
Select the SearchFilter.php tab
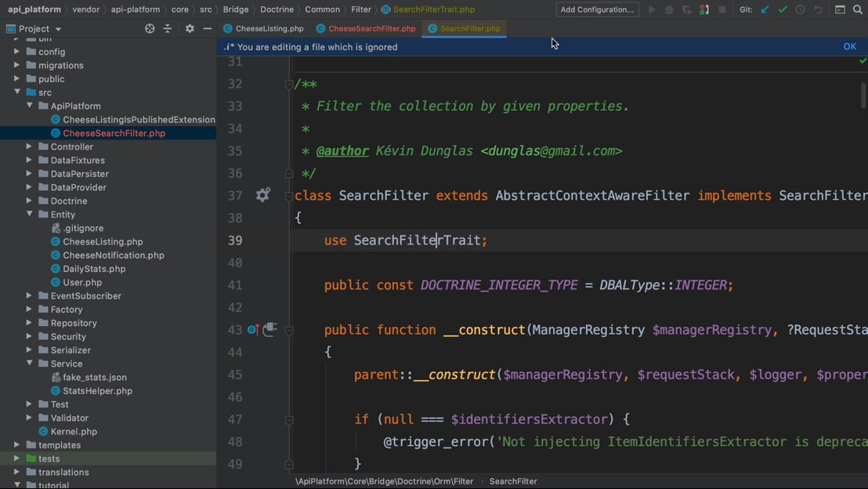point(464,29)
